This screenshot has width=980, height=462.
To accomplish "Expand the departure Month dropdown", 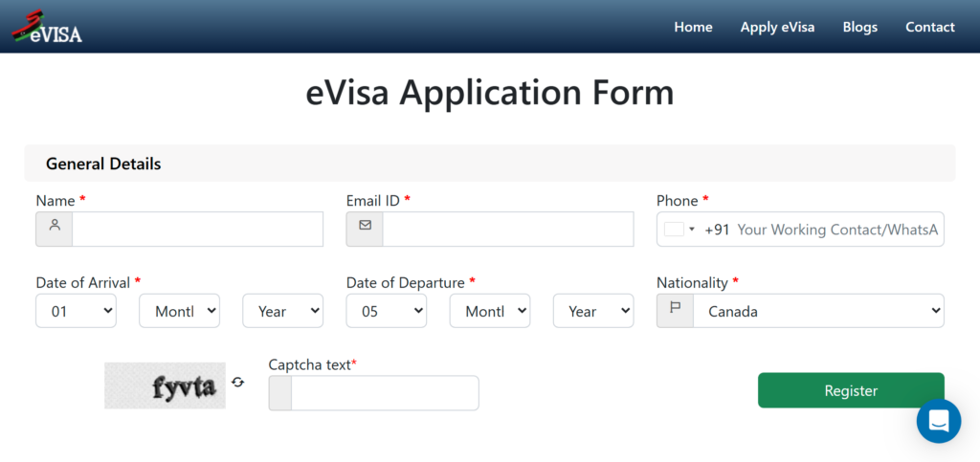I will (489, 311).
